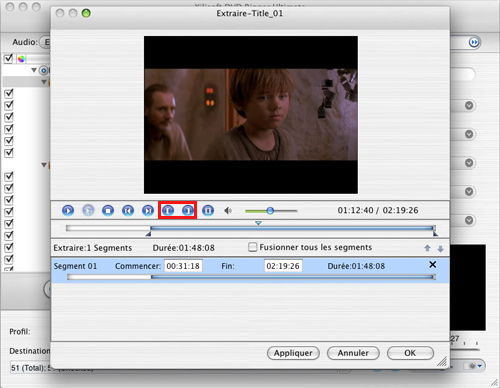Select the playhead triangle above the timeline
500x388 pixels.
click(x=258, y=223)
